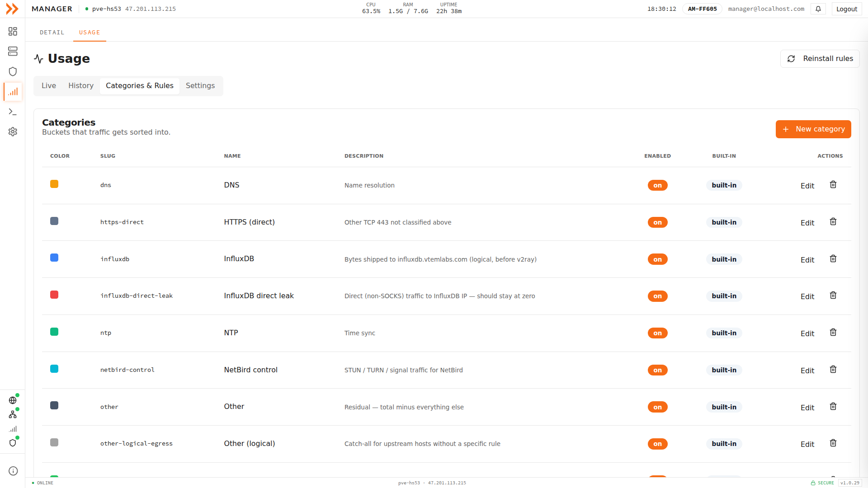The height and width of the screenshot is (488, 868).
Task: Delete the netbird-control category
Action: 833,369
